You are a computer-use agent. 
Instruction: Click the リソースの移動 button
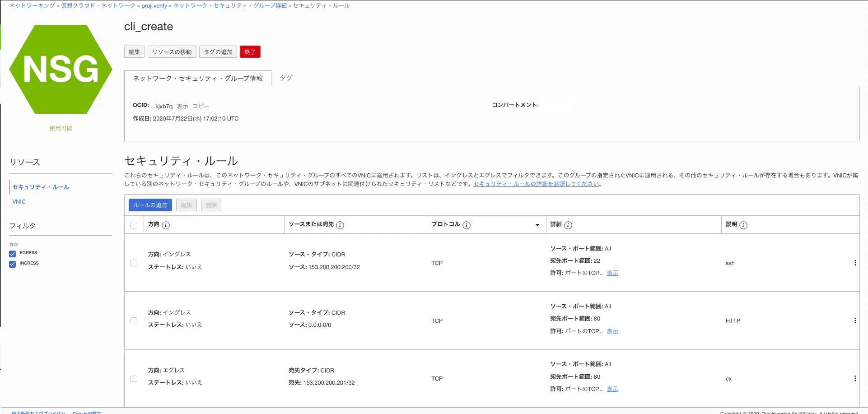click(x=172, y=52)
